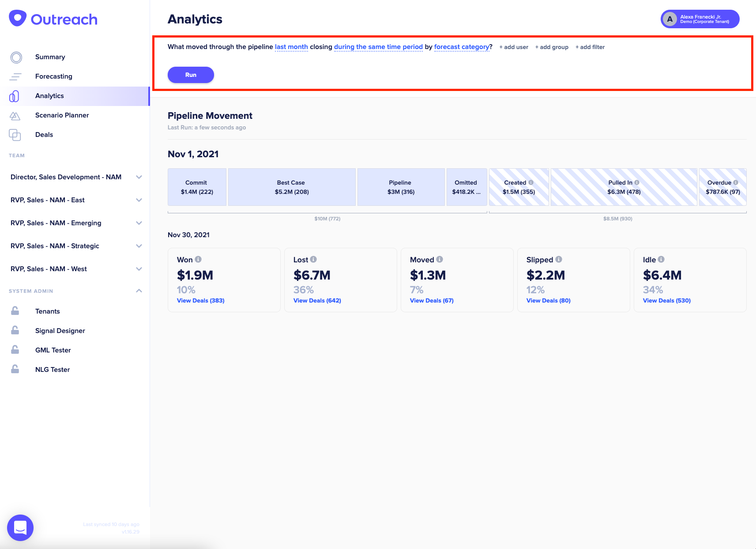The height and width of the screenshot is (549, 756).
Task: Open the Summary circle icon
Action: 16,57
